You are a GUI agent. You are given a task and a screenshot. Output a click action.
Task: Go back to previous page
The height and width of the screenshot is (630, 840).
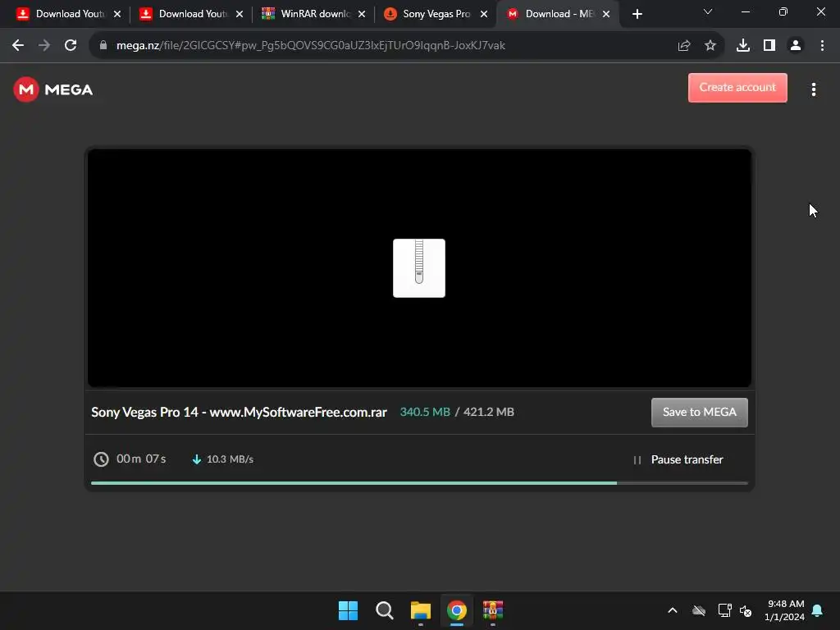tap(18, 46)
